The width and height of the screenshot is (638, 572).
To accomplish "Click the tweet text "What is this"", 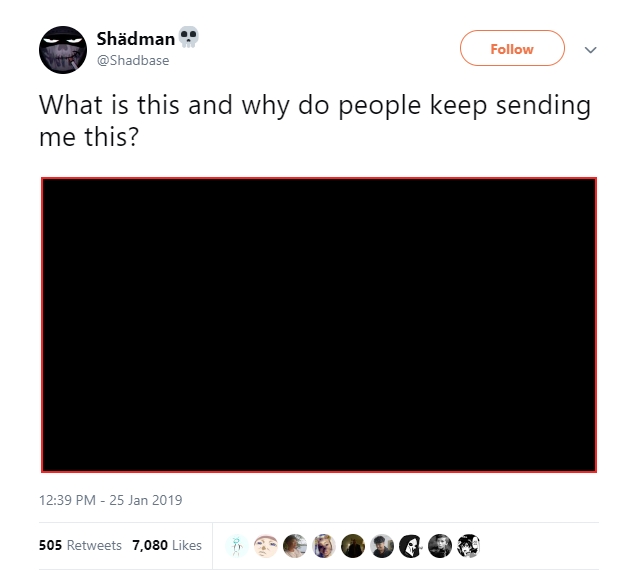I will pyautogui.click(x=109, y=105).
